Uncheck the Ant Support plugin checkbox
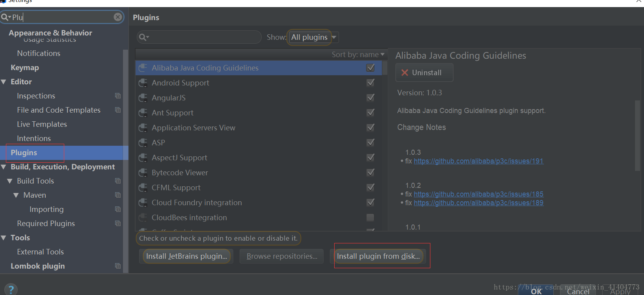This screenshot has width=644, height=295. [x=370, y=113]
